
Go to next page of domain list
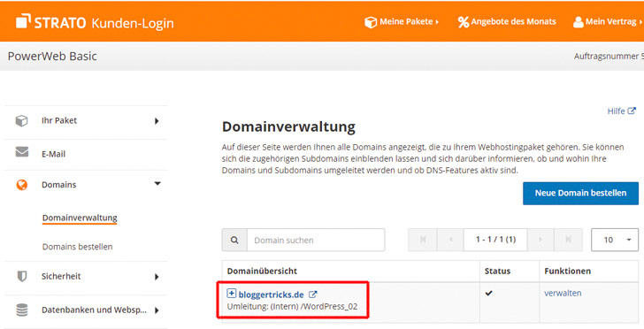[x=540, y=240]
